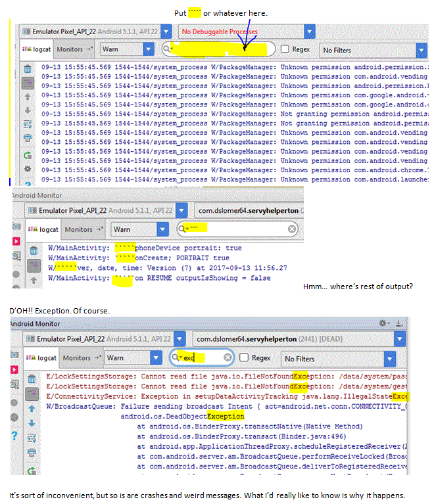Enable Regex checkbox in bottom panel

click(x=244, y=357)
